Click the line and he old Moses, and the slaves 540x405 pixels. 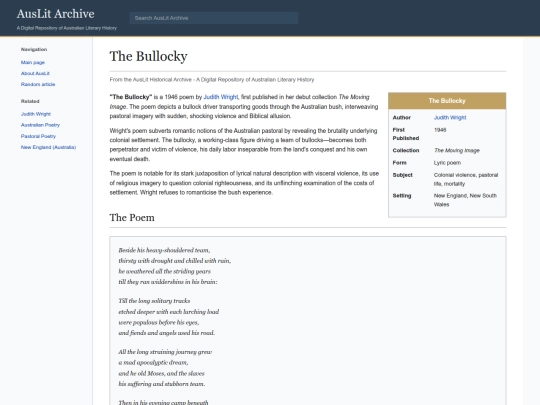(161, 373)
